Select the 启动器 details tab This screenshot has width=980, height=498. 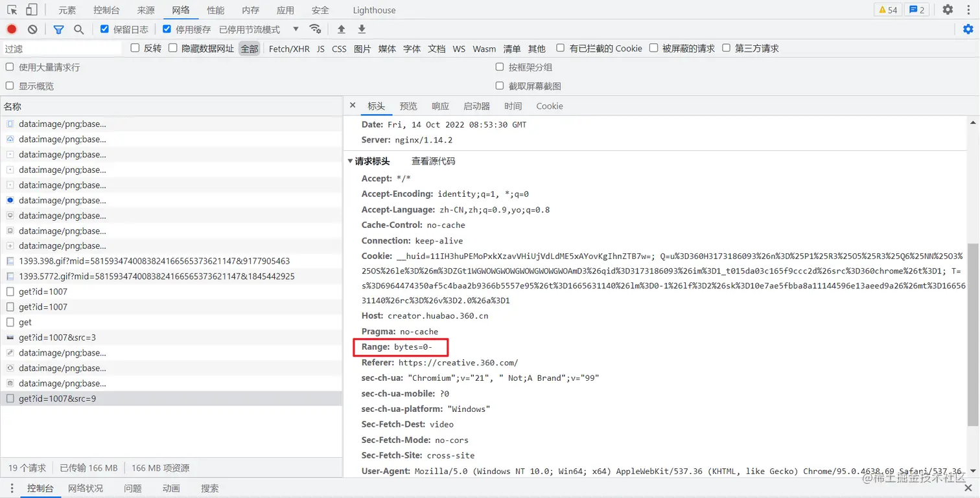point(476,106)
